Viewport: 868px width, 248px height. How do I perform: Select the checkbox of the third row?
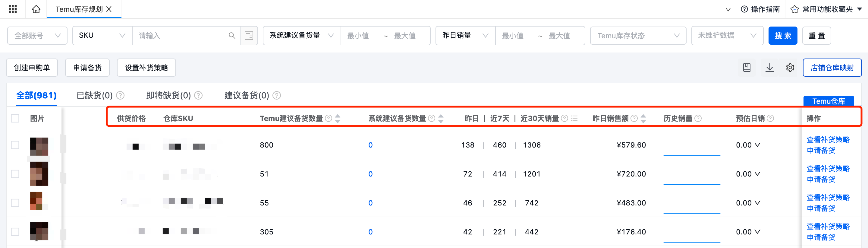(15, 203)
